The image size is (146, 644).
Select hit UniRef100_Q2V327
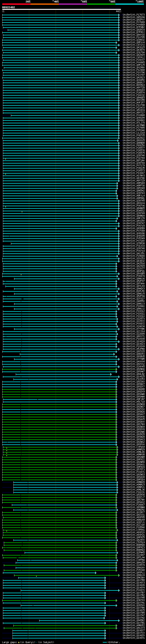point(134,299)
